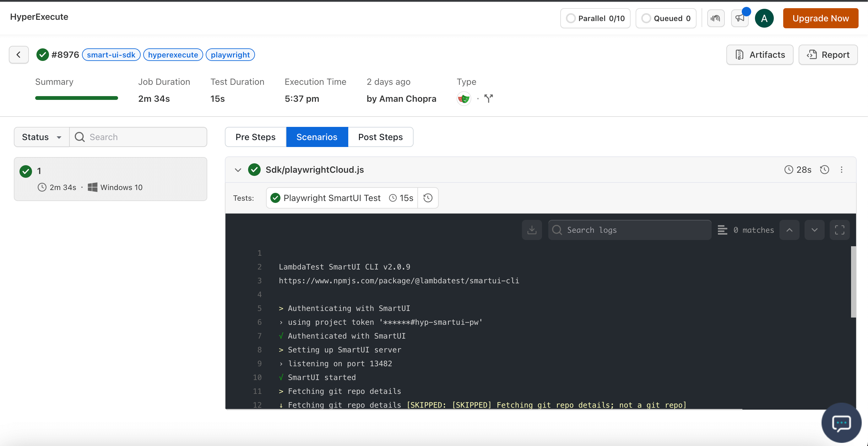The width and height of the screenshot is (868, 446).
Task: Expand the Sdk/playwrightCloud.js scenario
Action: point(237,170)
